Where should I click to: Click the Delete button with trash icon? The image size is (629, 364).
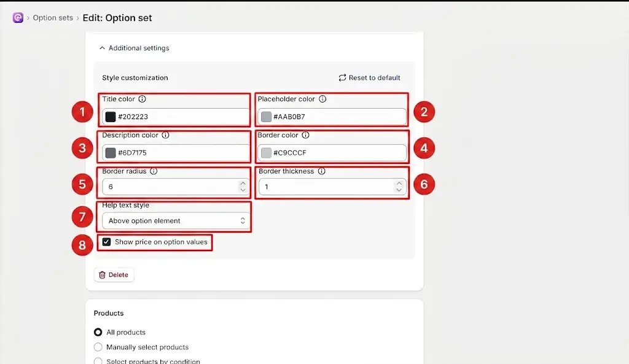tap(114, 275)
